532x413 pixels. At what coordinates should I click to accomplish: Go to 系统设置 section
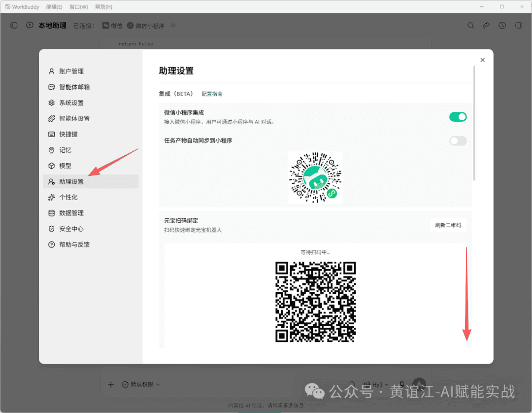point(91,103)
